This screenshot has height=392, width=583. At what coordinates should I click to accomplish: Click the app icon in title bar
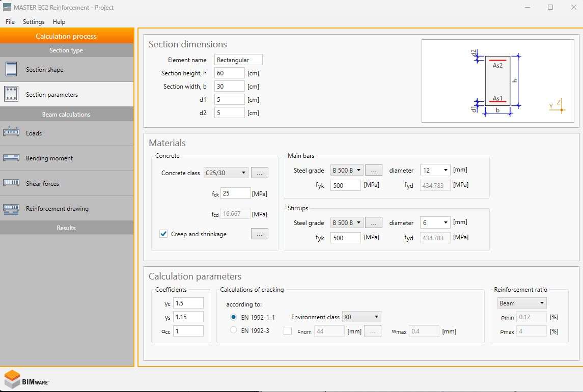point(7,8)
